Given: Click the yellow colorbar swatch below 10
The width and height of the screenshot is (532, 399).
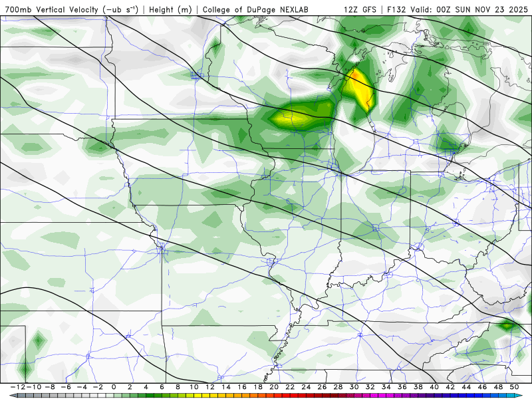Looking at the screenshot, I should (198, 396).
